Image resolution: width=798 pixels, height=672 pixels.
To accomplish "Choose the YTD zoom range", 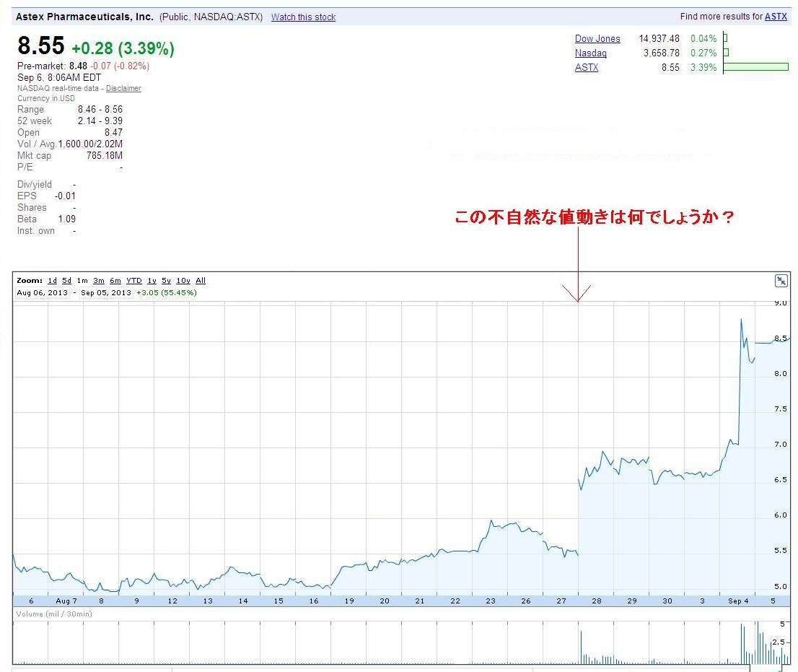I will coord(134,281).
